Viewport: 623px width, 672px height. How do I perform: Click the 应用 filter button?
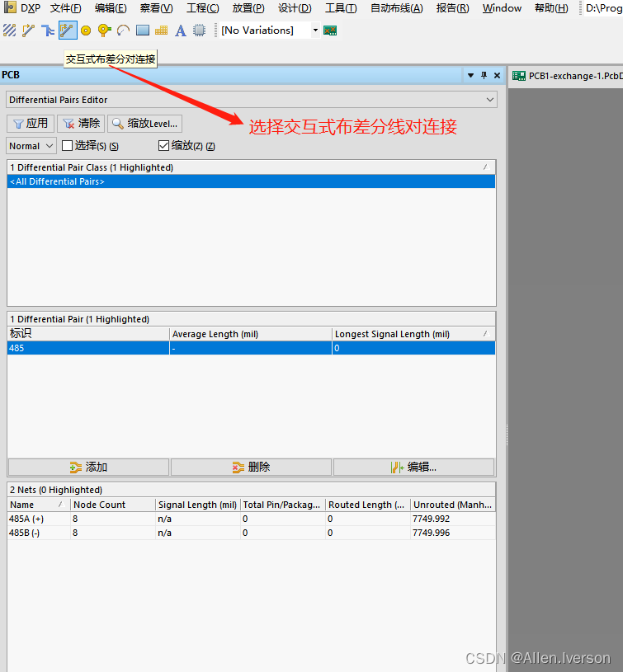point(31,124)
